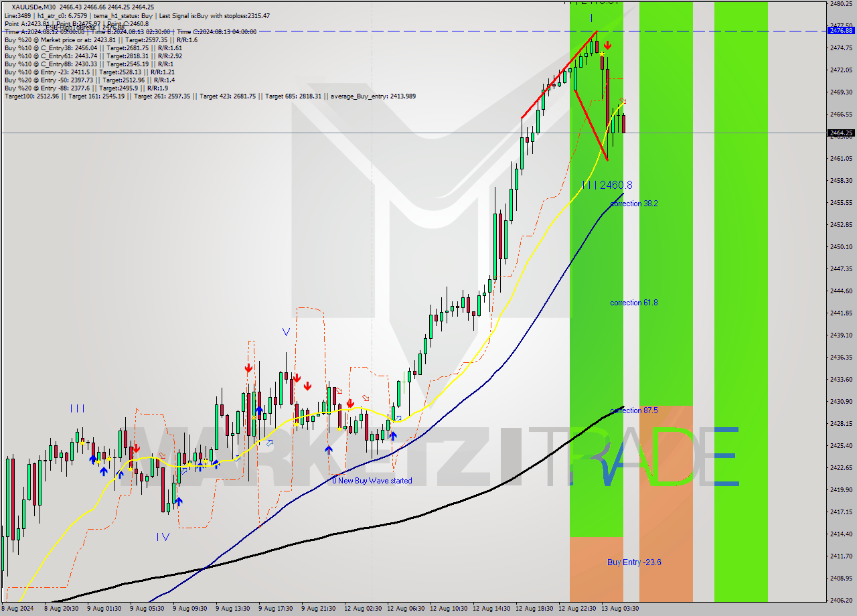Image resolution: width=857 pixels, height=616 pixels.
Task: Click the 'Buy Entry -23.6' label
Action: tap(634, 562)
